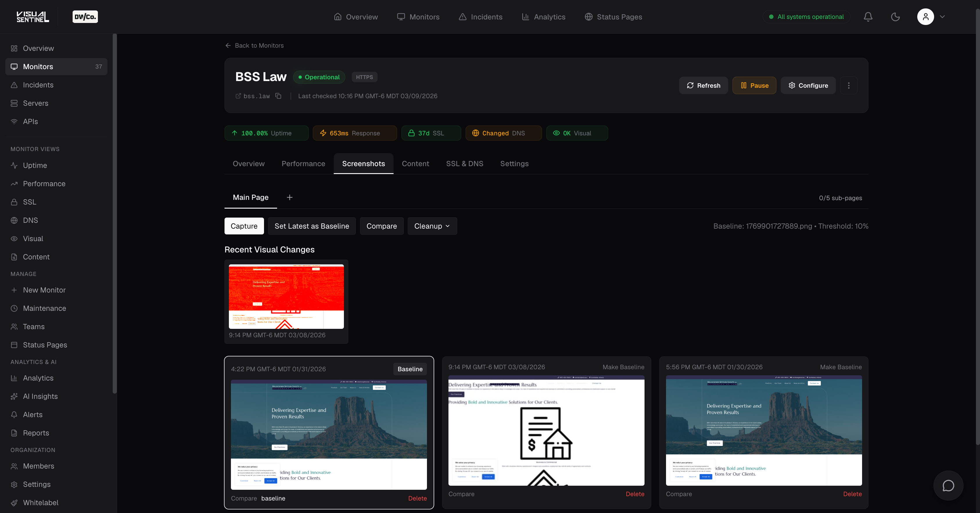
Task: Open the user avatar menu
Action: click(925, 17)
